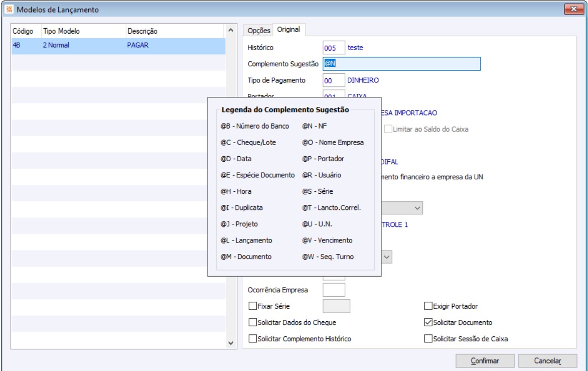588x371 pixels.
Task: Click the '@B - Número do Banco' legend
Action: coord(255,126)
